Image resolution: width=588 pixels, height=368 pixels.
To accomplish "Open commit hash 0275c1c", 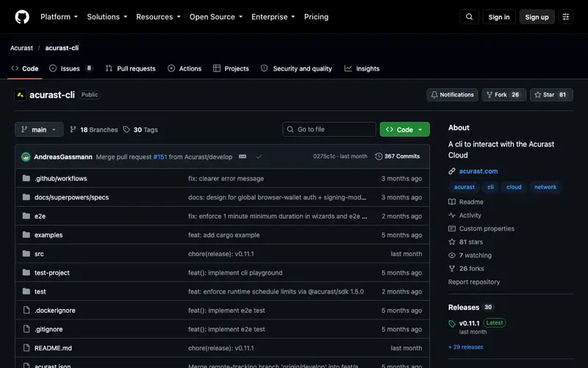I will (x=324, y=157).
